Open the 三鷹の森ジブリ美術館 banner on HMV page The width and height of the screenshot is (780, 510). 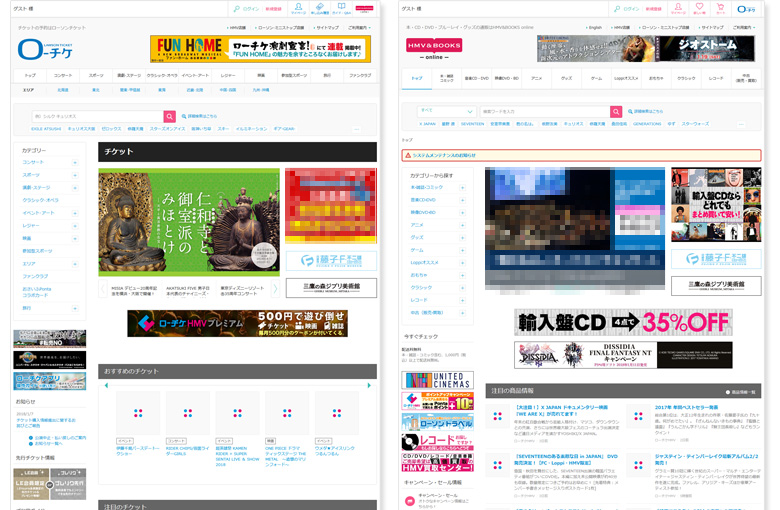(716, 286)
